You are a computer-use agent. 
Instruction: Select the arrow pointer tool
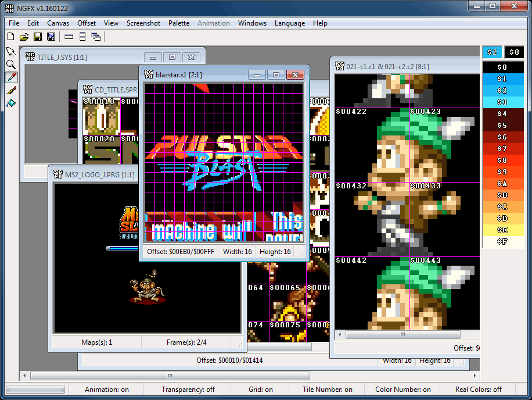(11, 52)
